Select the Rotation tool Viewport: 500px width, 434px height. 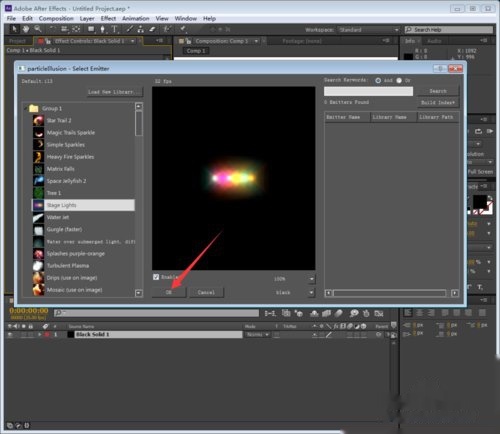coord(52,29)
